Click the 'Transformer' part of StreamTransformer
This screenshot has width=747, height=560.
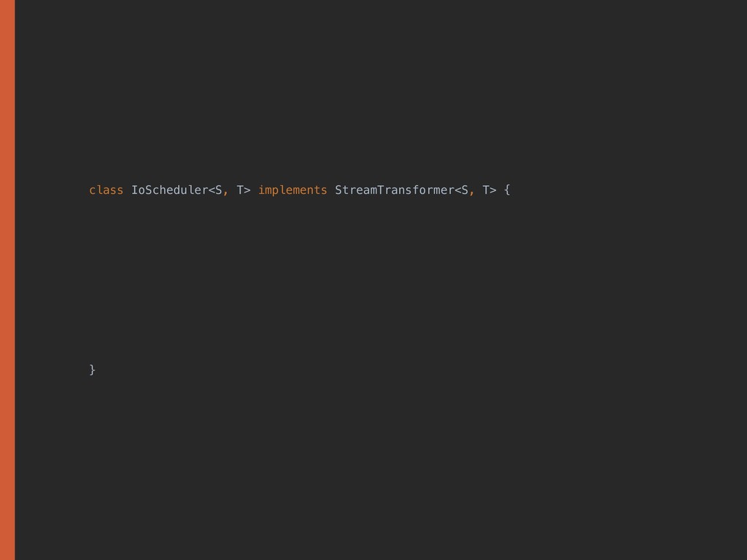pos(415,190)
